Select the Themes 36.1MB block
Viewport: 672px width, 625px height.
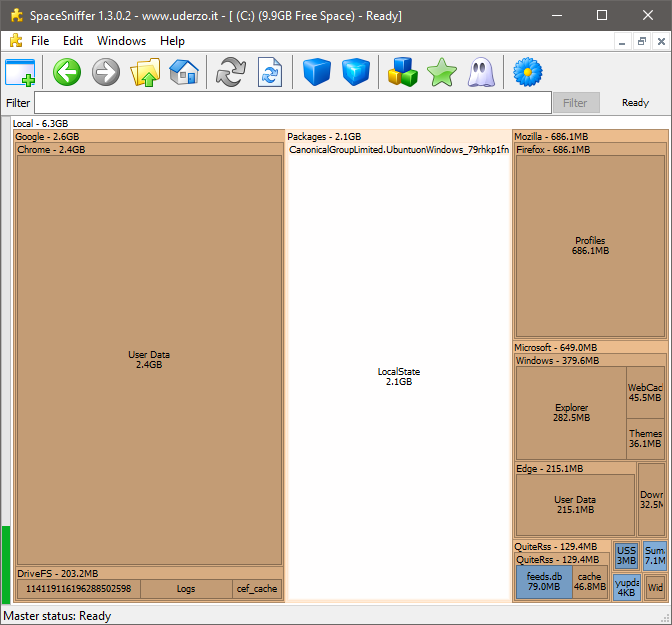[x=645, y=439]
